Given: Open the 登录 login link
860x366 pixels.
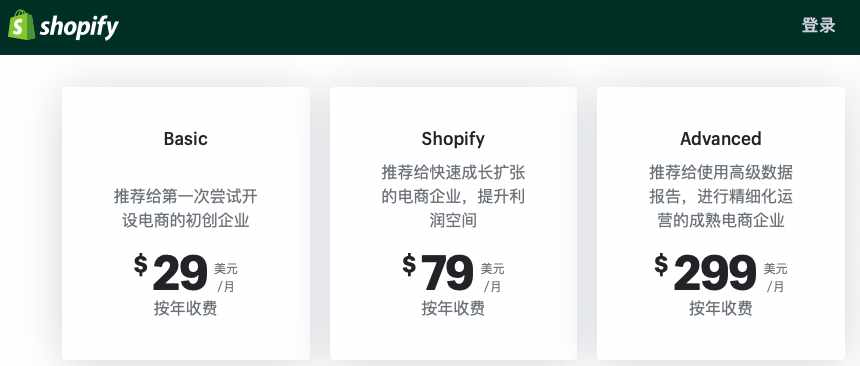Looking at the screenshot, I should [818, 25].
